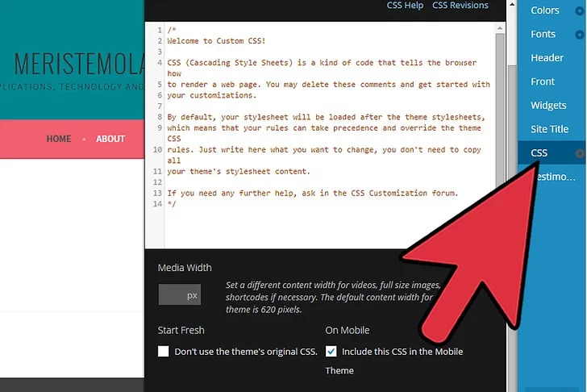This screenshot has height=392, width=587.
Task: Select the CSS section in sidebar
Action: (x=539, y=152)
